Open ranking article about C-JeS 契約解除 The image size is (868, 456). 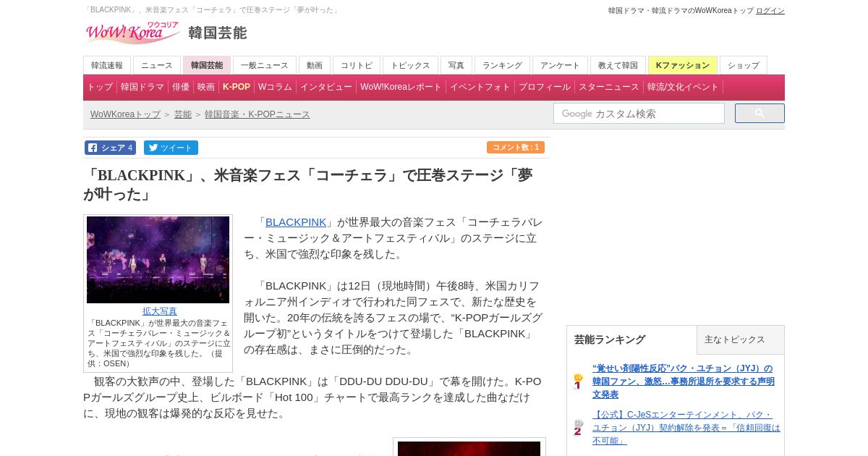[686, 428]
